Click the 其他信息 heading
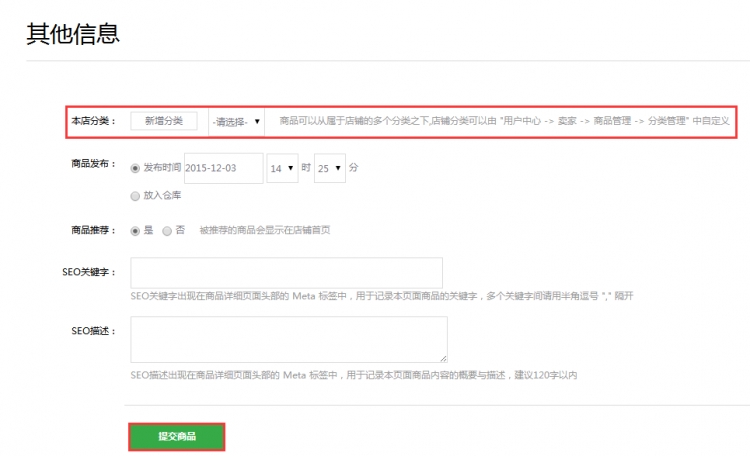 pyautogui.click(x=73, y=34)
